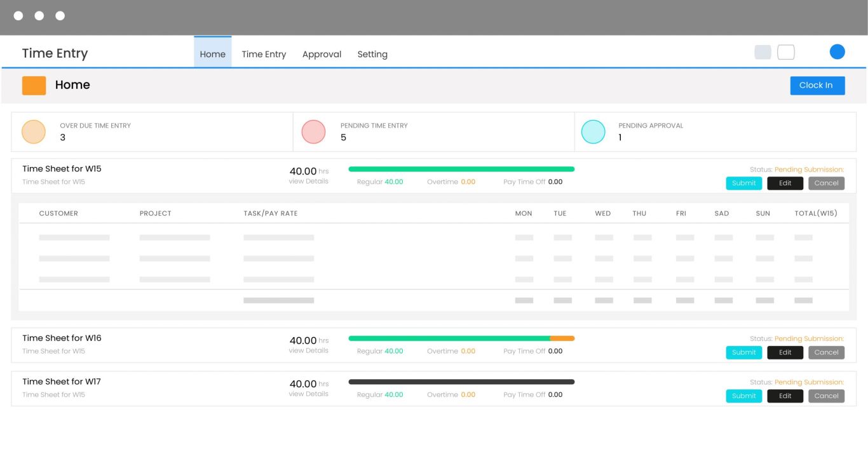Submit the Time Sheet for W15
The height and width of the screenshot is (454, 868).
[x=743, y=183]
